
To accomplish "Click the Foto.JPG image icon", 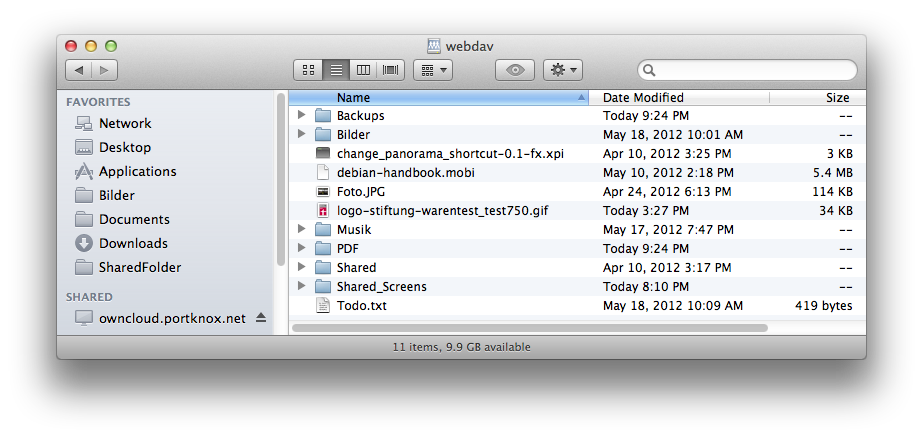I will pos(323,191).
